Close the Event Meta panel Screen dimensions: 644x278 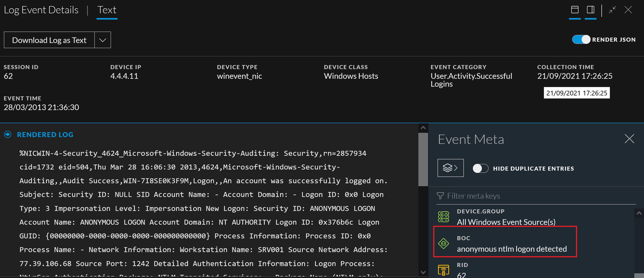(x=629, y=139)
